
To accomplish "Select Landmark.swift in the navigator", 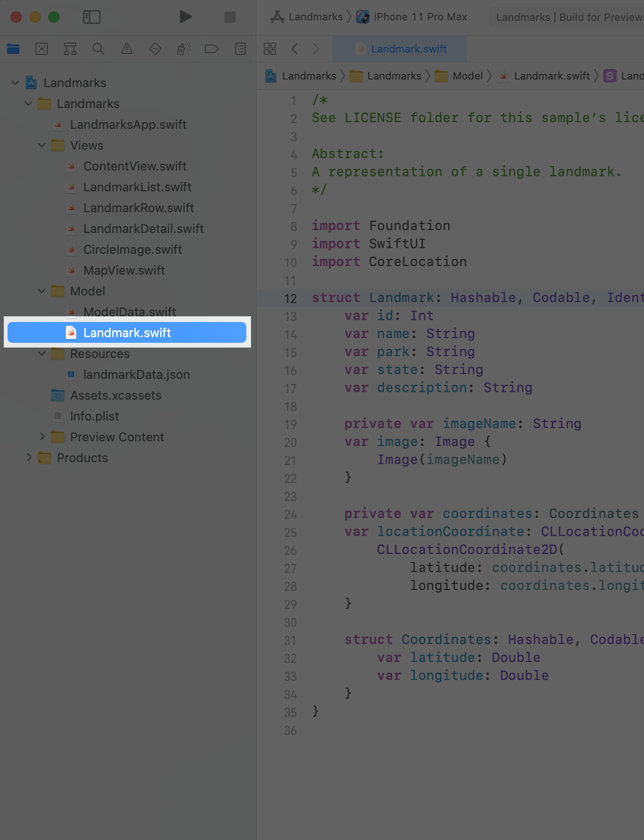I will (127, 333).
